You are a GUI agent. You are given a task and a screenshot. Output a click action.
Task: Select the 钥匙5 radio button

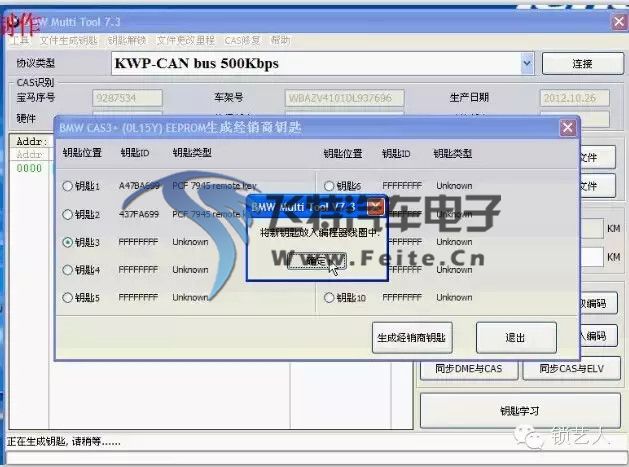(x=67, y=298)
